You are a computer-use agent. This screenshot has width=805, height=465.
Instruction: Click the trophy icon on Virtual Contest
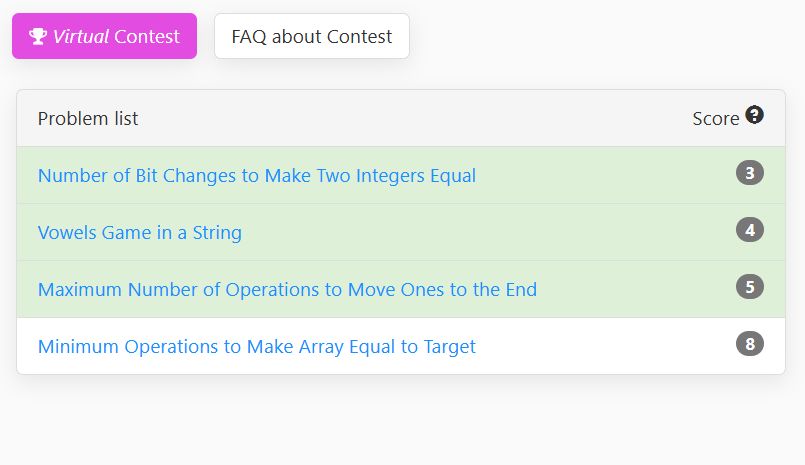pyautogui.click(x=38, y=36)
